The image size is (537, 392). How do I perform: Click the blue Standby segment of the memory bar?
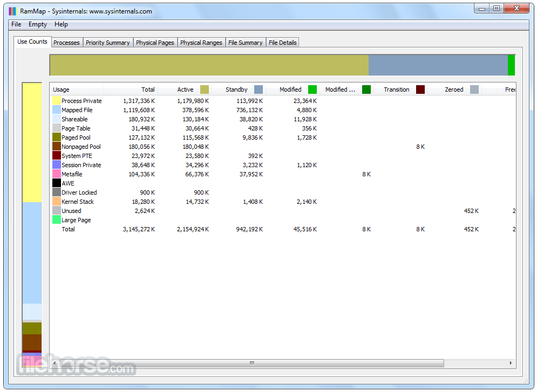pyautogui.click(x=438, y=65)
